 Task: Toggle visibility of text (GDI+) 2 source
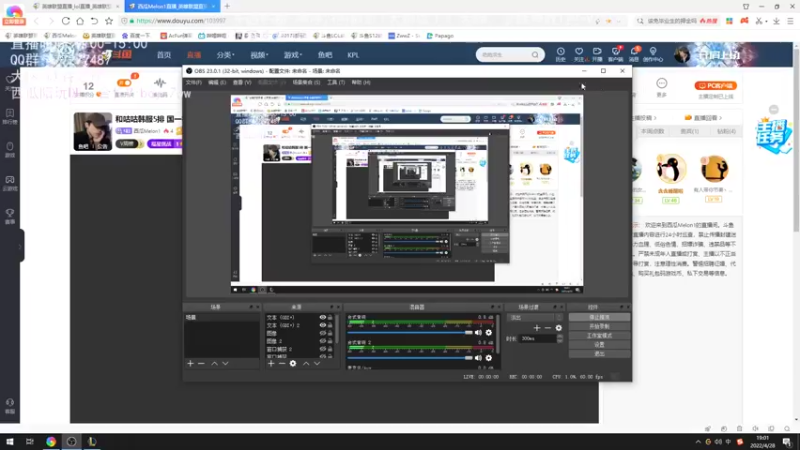click(x=322, y=325)
